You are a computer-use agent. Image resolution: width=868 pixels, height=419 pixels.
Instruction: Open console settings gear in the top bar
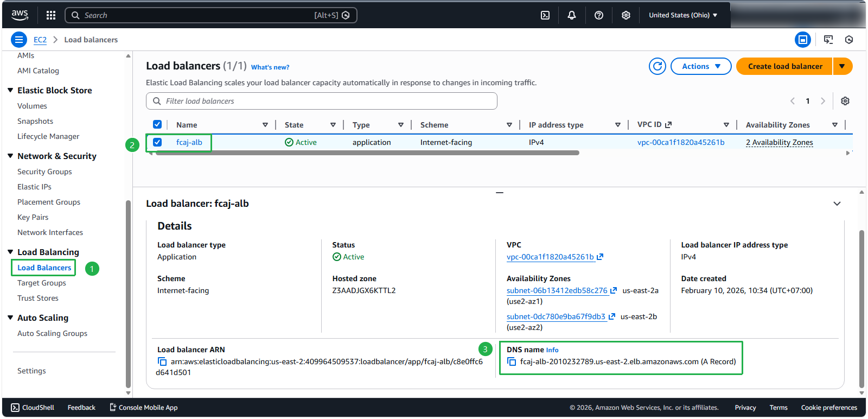pos(626,15)
